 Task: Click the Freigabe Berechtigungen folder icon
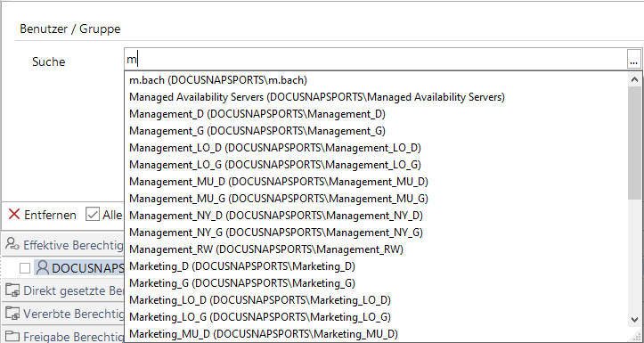[x=12, y=337]
